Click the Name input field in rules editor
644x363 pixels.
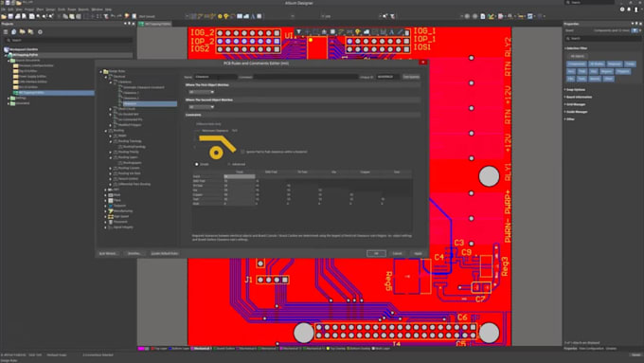[x=215, y=77]
